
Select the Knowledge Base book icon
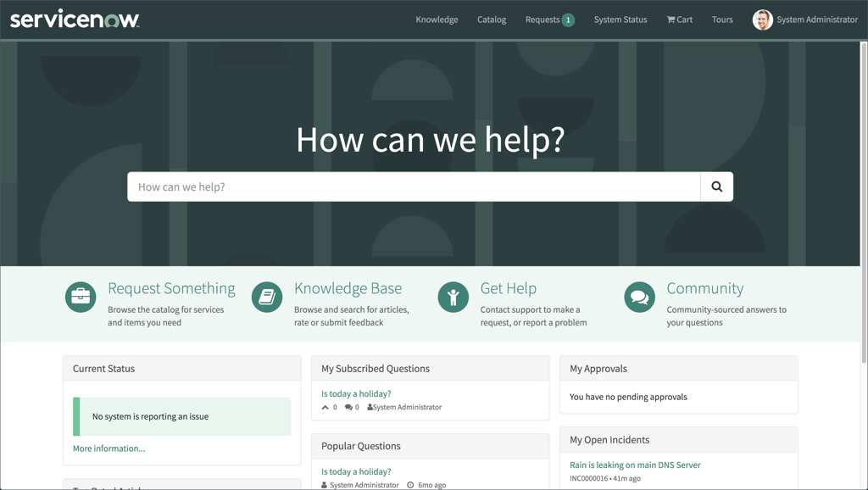click(x=266, y=297)
